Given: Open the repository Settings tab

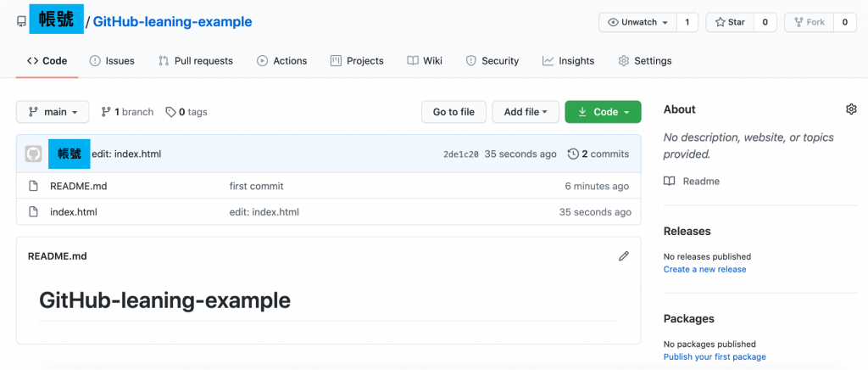Looking at the screenshot, I should point(645,61).
